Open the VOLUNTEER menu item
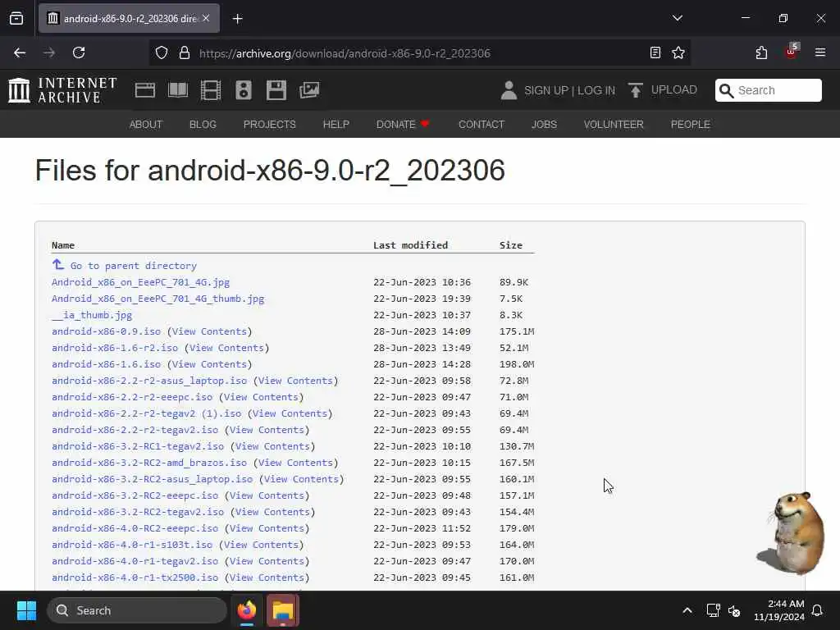840x630 pixels. click(x=614, y=125)
